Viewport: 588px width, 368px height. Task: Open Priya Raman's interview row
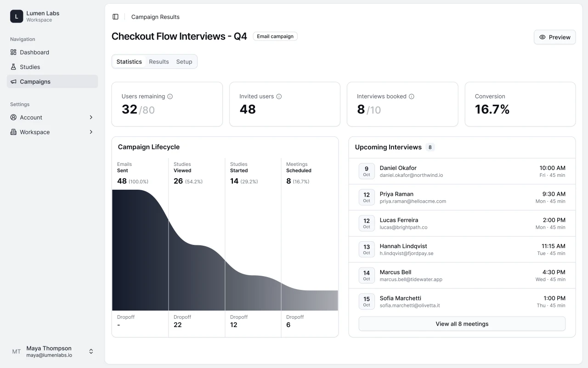pos(462,198)
